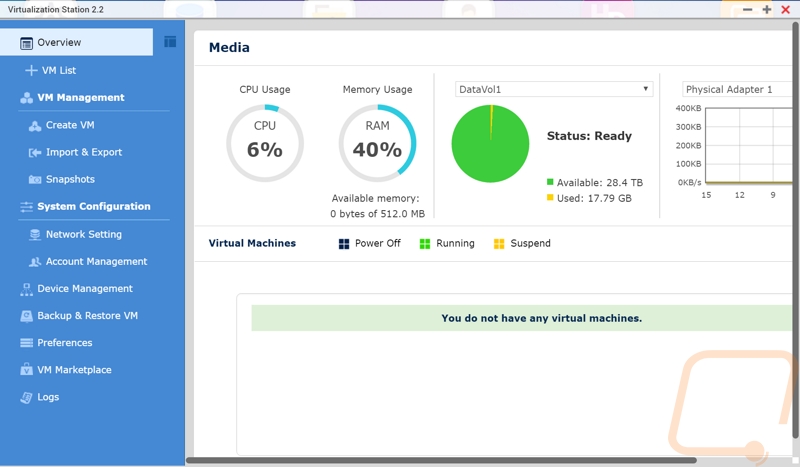
Task: Click the VM Management cubes icon
Action: click(x=27, y=98)
